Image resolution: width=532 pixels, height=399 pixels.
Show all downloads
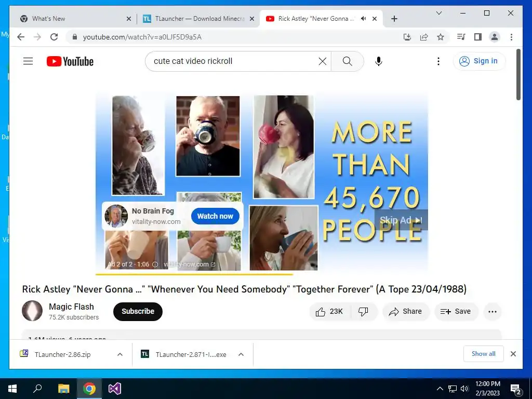pyautogui.click(x=483, y=354)
